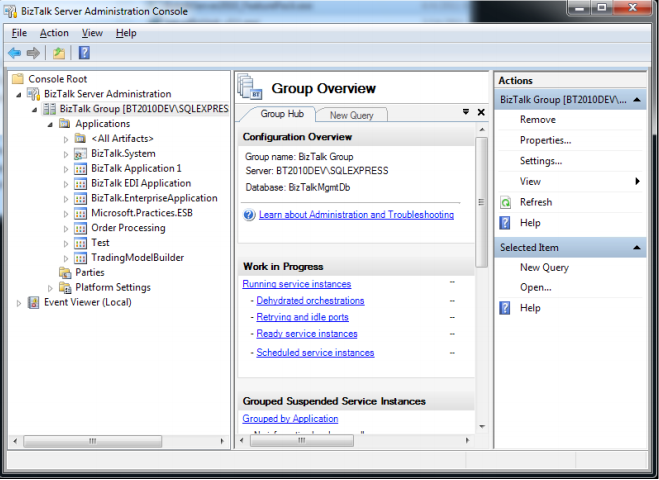The image size is (659, 480).
Task: Click the Forward arrow toolbar icon
Action: click(33, 53)
